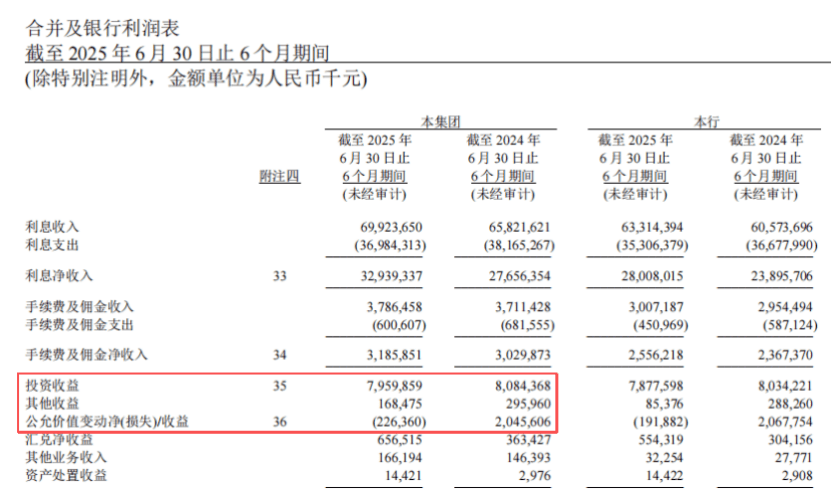This screenshot has height=492, width=832.
Task: Click the 附注四 column header
Action: click(280, 176)
